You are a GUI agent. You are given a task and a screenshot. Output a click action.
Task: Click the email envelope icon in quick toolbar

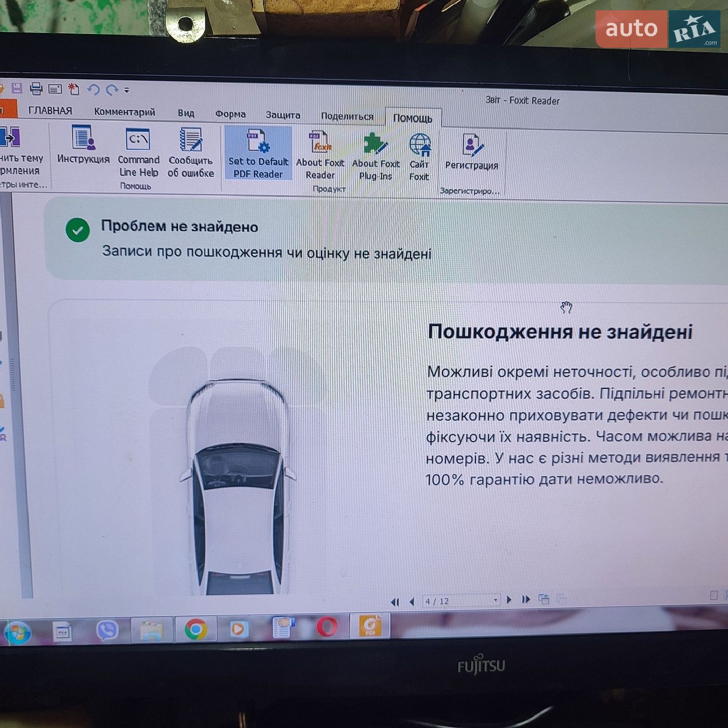(55, 89)
